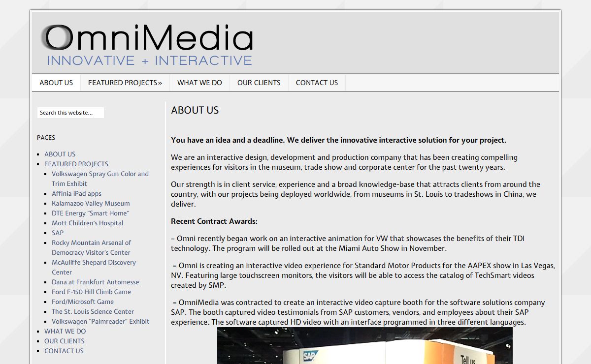
Task: Click the OmniMedia logo in the header
Action: point(147,45)
